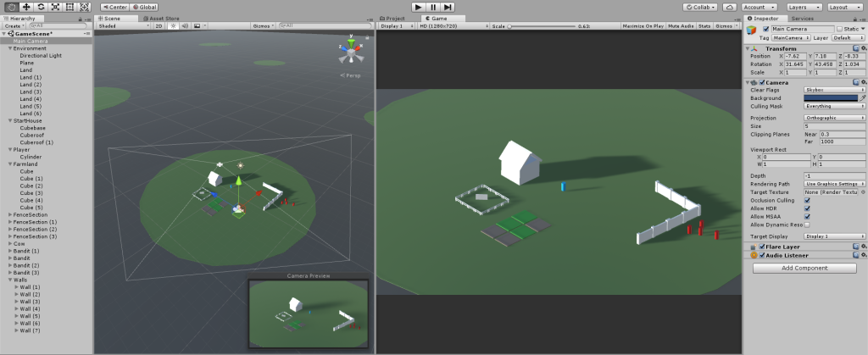Select the Rect transform tool

click(x=70, y=7)
